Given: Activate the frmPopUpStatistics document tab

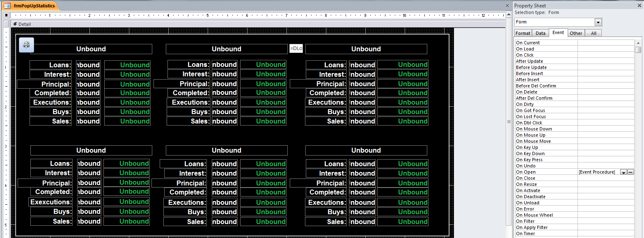Looking at the screenshot, I should pos(30,6).
